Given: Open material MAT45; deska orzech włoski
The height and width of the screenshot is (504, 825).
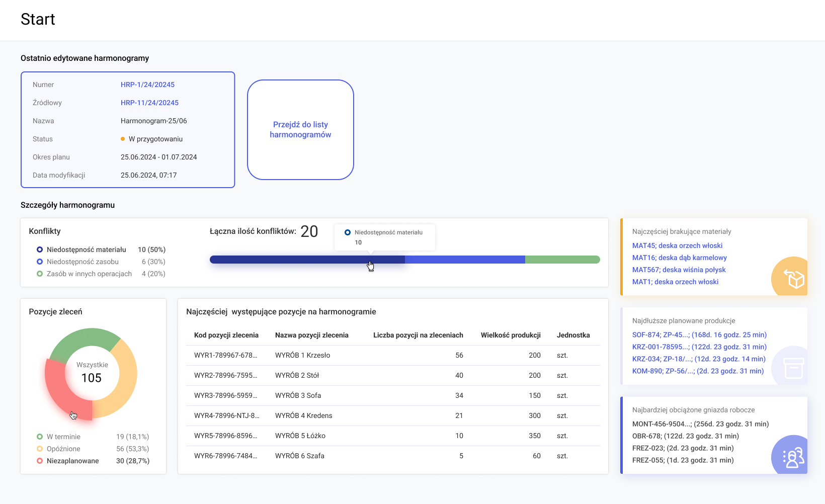Looking at the screenshot, I should [x=677, y=245].
